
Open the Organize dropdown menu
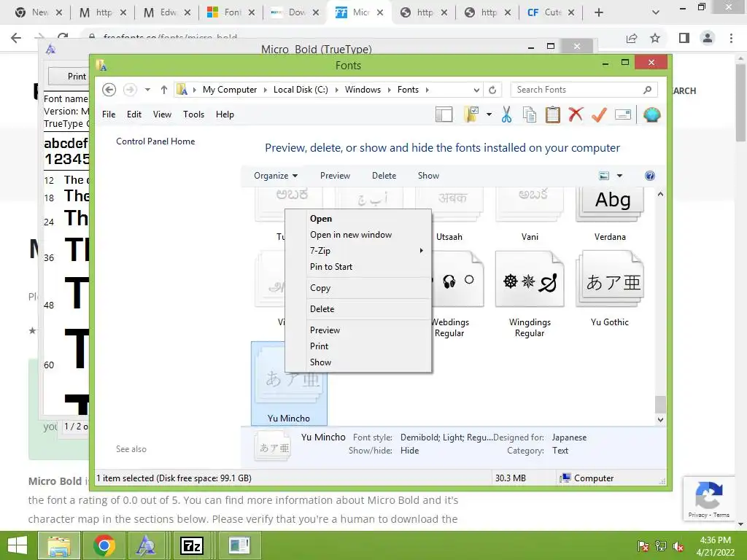pyautogui.click(x=276, y=176)
